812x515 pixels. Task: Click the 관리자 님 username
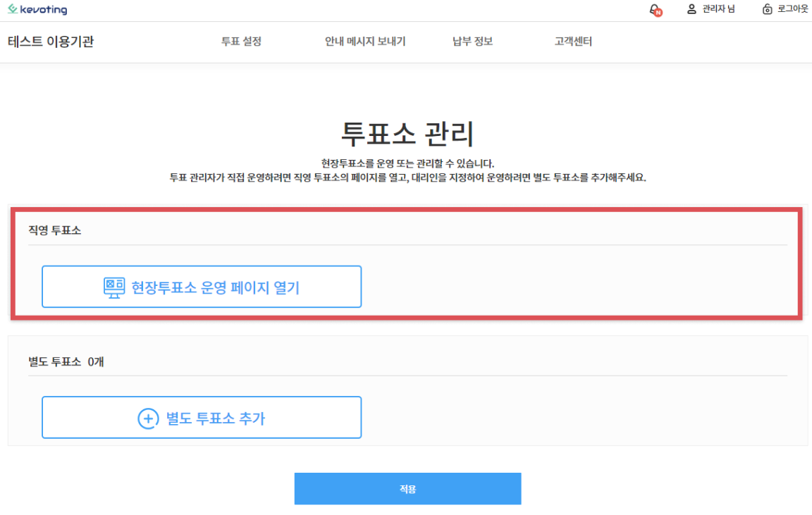(718, 10)
